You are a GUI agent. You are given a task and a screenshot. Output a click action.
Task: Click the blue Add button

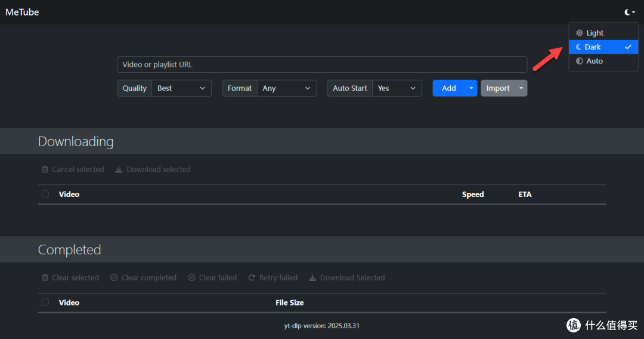[449, 88]
